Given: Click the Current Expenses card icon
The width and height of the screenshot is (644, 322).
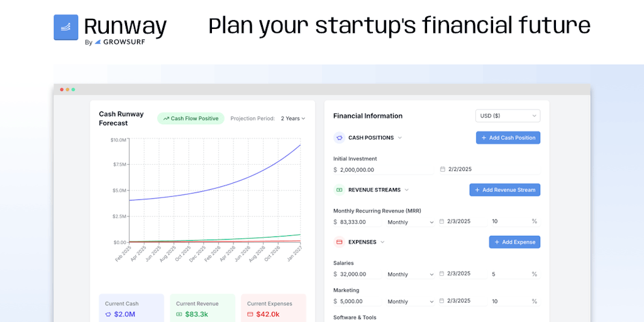Looking at the screenshot, I should pos(250,314).
